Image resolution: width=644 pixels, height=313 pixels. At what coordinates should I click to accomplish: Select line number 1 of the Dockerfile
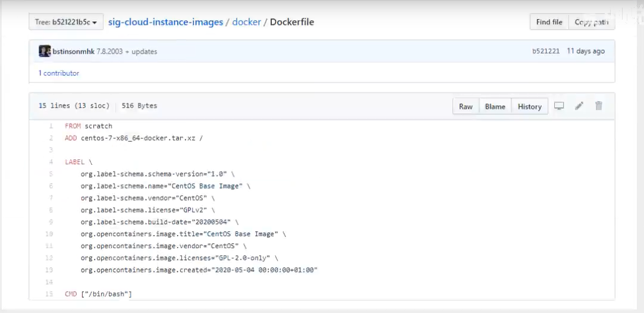pos(51,126)
